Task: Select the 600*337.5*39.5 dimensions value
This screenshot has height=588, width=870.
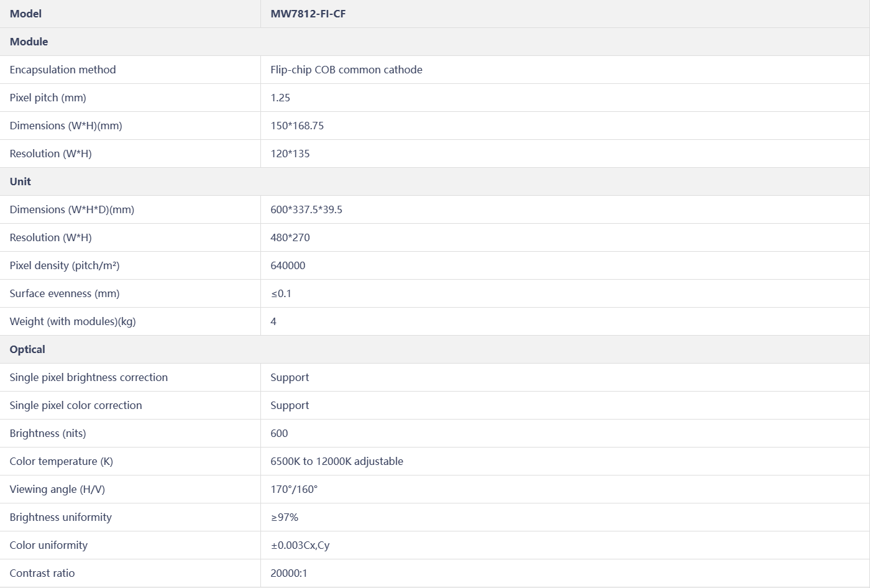Action: [x=306, y=209]
